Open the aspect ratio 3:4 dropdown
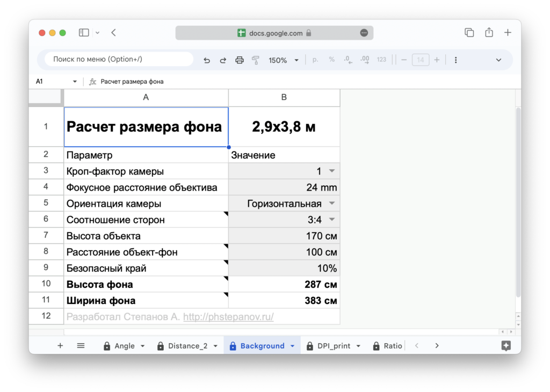 pyautogui.click(x=331, y=220)
